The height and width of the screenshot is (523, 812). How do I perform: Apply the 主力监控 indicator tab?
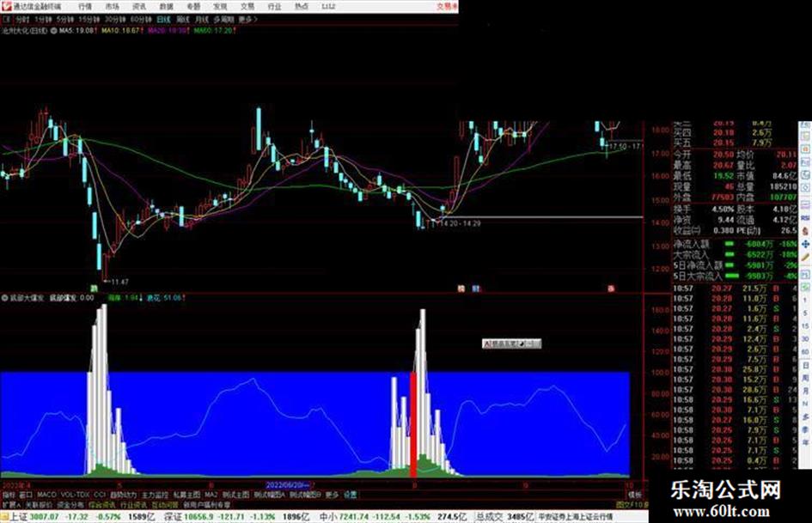pos(156,495)
